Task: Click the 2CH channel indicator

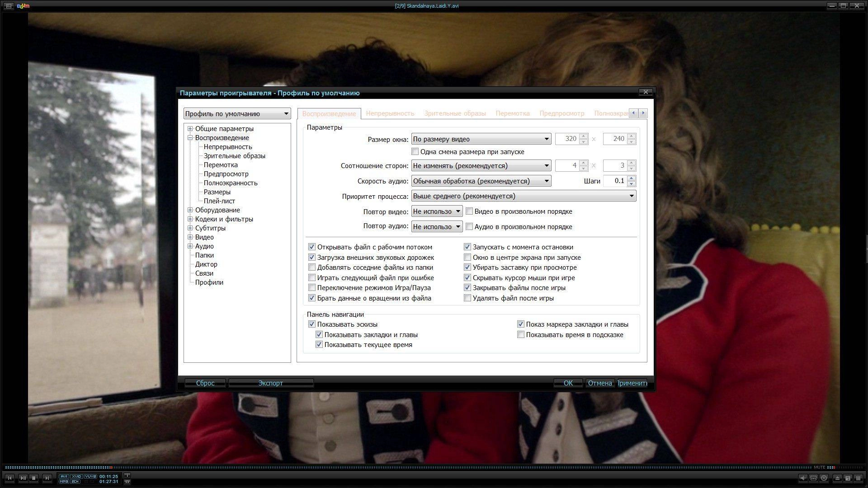Action: pos(75,482)
